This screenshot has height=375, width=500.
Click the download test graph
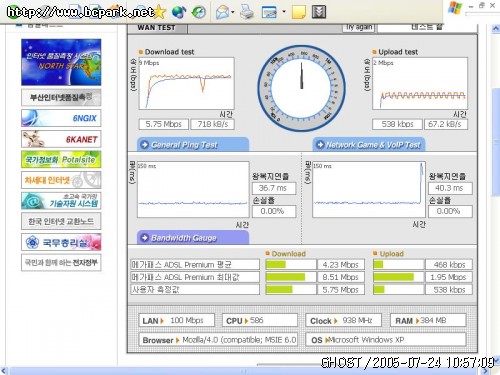point(186,83)
